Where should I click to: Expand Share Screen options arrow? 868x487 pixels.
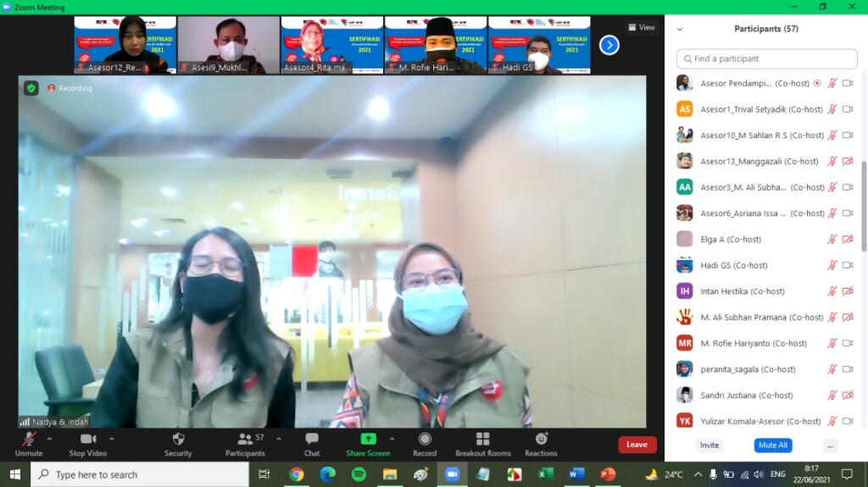pyautogui.click(x=392, y=439)
